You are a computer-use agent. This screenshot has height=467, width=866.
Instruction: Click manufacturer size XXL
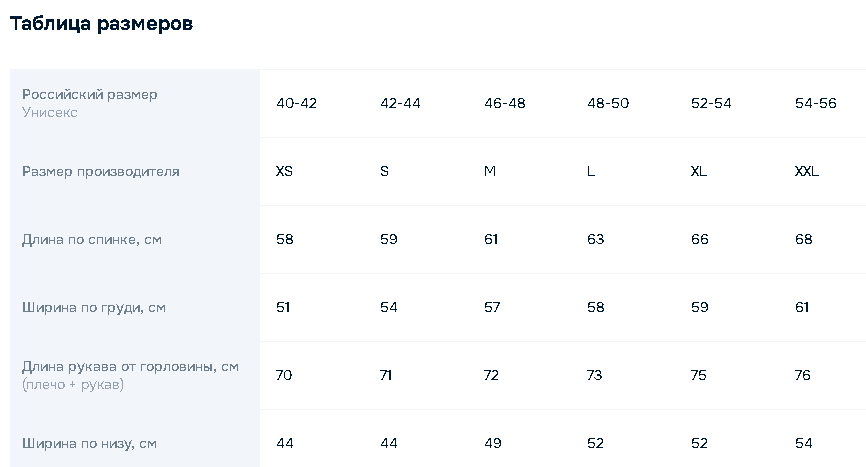pyautogui.click(x=806, y=171)
